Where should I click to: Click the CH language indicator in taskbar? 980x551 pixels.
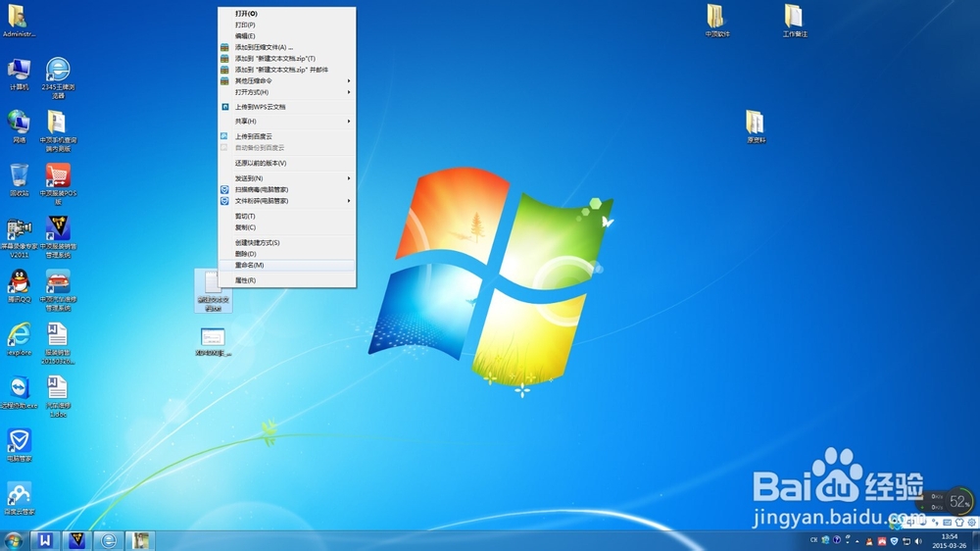pos(813,540)
